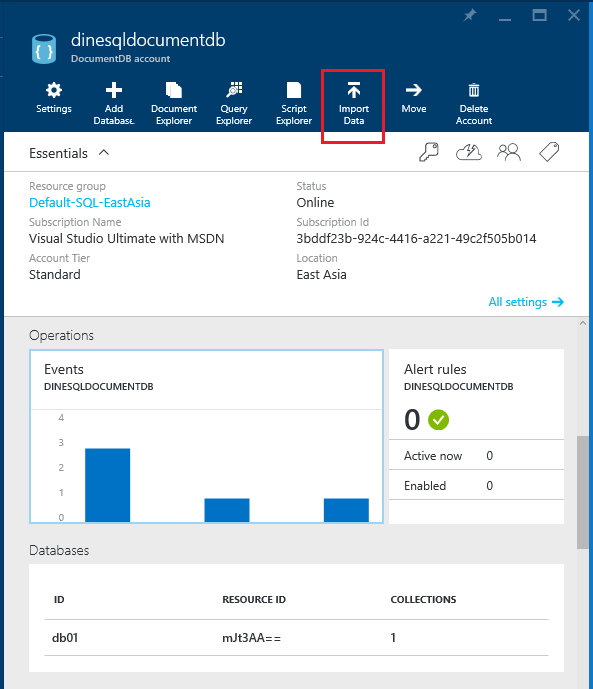This screenshot has width=593, height=689.
Task: Select the Import Data command
Action: (354, 105)
